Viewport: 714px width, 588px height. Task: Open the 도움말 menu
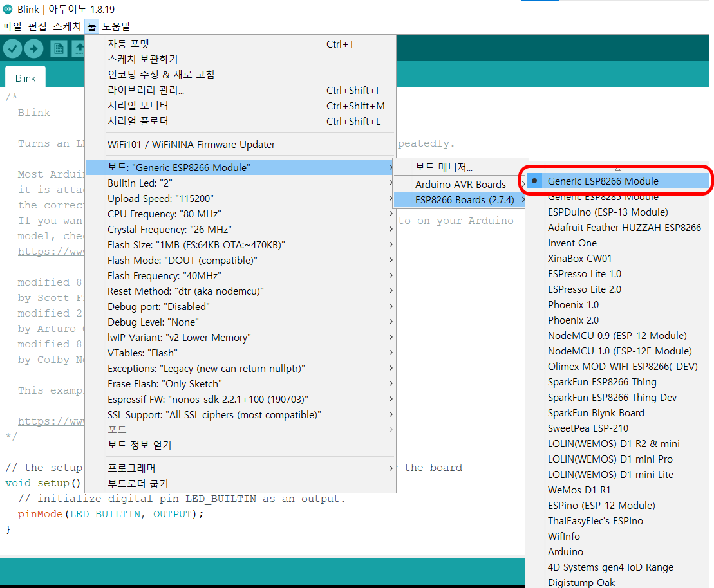(116, 26)
